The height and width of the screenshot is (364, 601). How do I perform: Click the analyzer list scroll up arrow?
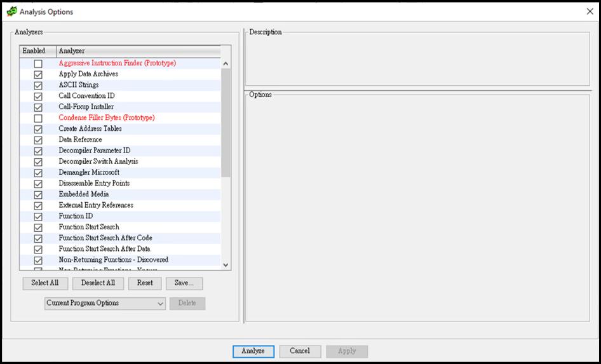(x=226, y=64)
